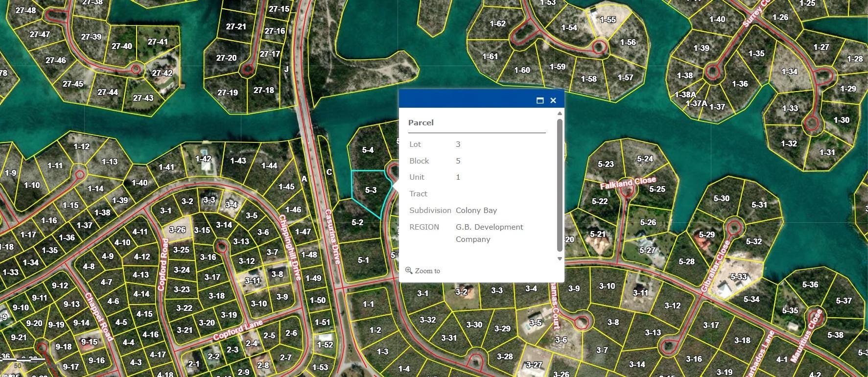Click the Zoom to link text
The width and height of the screenshot is (868, 377).
427,271
